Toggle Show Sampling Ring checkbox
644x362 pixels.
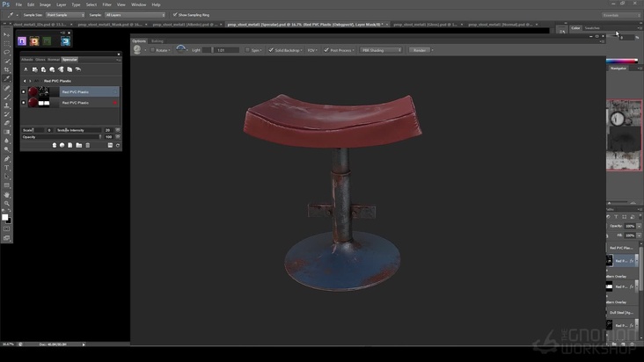(x=175, y=14)
